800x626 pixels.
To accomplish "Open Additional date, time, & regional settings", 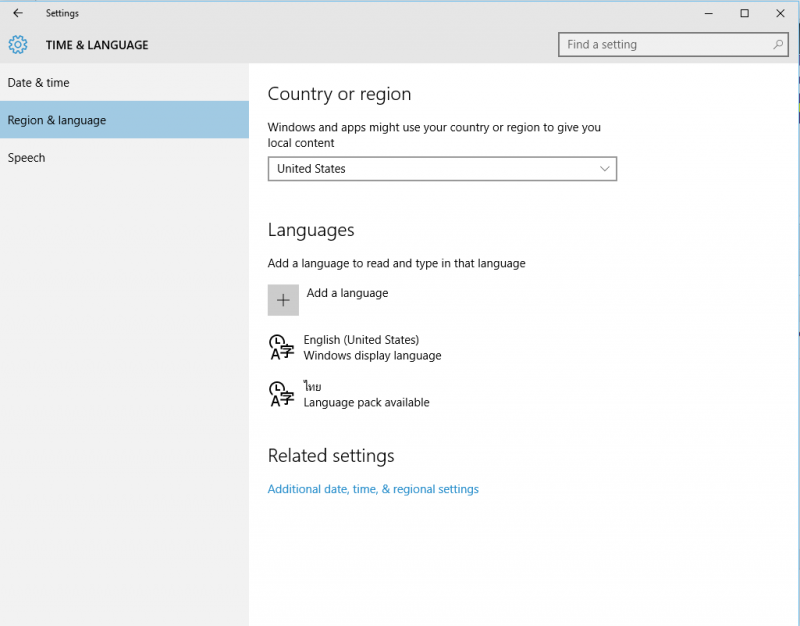I will pyautogui.click(x=373, y=489).
